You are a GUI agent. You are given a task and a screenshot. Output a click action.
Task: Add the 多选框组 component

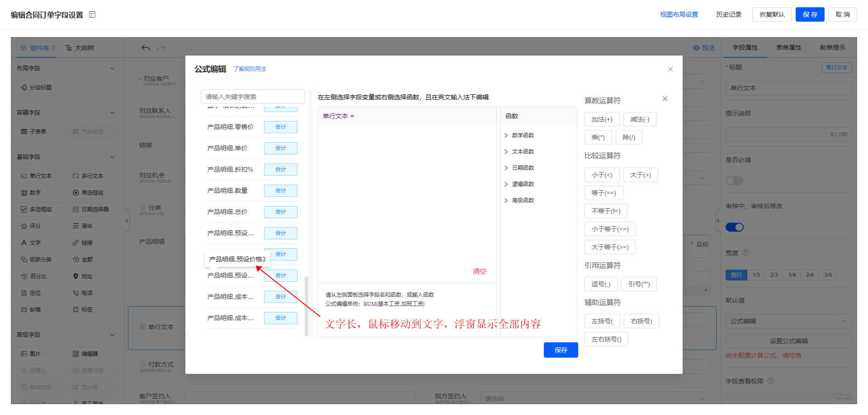(41, 209)
